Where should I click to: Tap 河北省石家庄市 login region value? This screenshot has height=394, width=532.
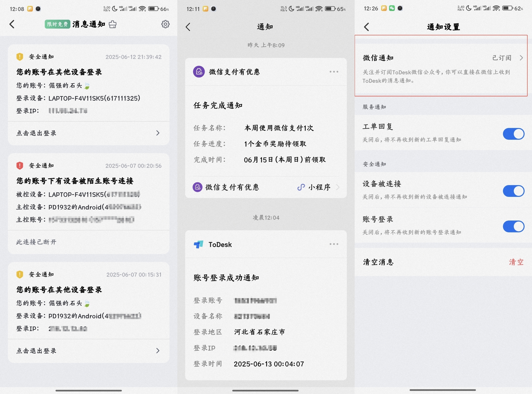click(x=260, y=332)
